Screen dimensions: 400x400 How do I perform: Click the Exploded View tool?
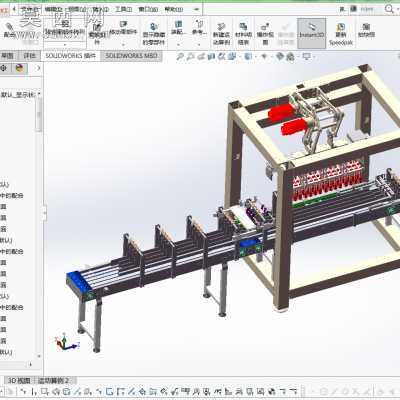[x=265, y=33]
